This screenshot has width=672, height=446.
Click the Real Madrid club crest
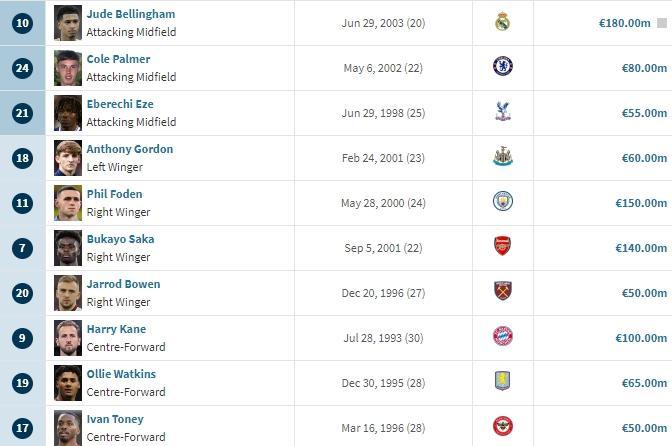point(502,21)
